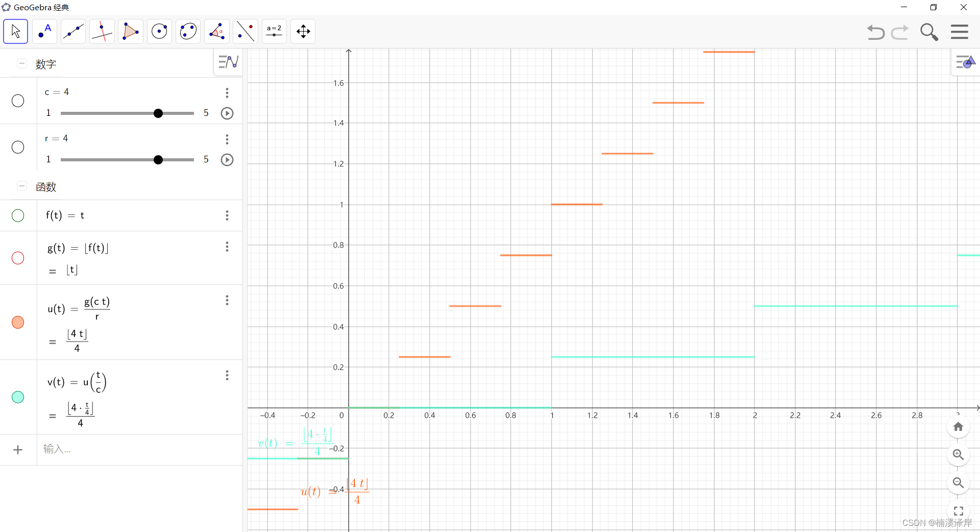The height and width of the screenshot is (532, 980).
Task: Select the Line through two points tool
Action: (x=73, y=31)
